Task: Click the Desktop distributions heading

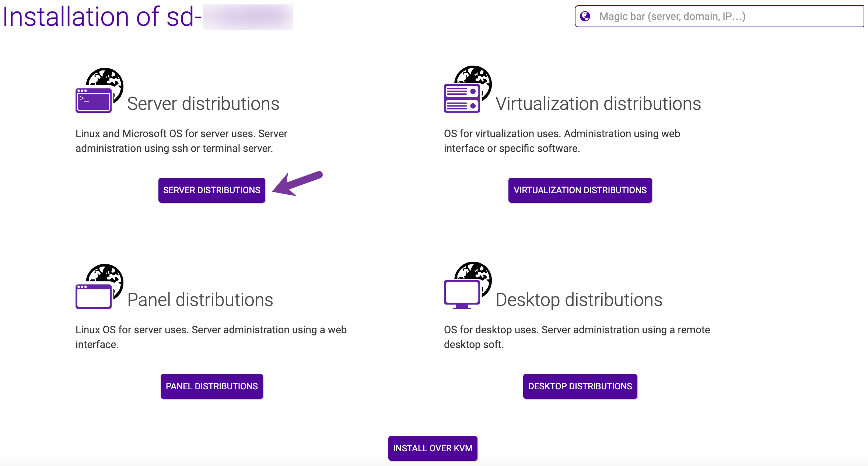Action: (579, 300)
